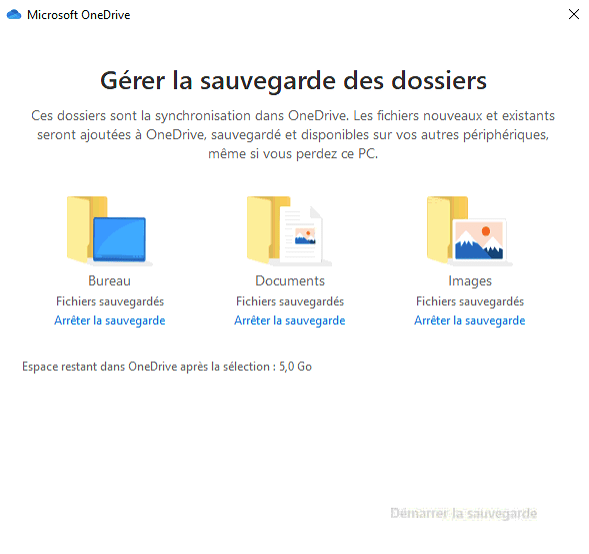Click the Démarrer la sauvegarde button
Viewport: 589px width, 554px height.
(x=464, y=513)
